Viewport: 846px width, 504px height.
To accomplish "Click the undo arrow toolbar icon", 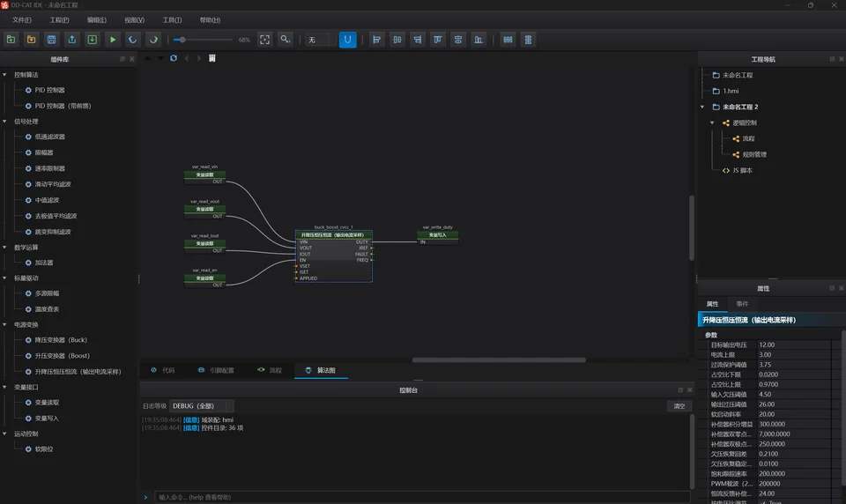I will (x=133, y=40).
